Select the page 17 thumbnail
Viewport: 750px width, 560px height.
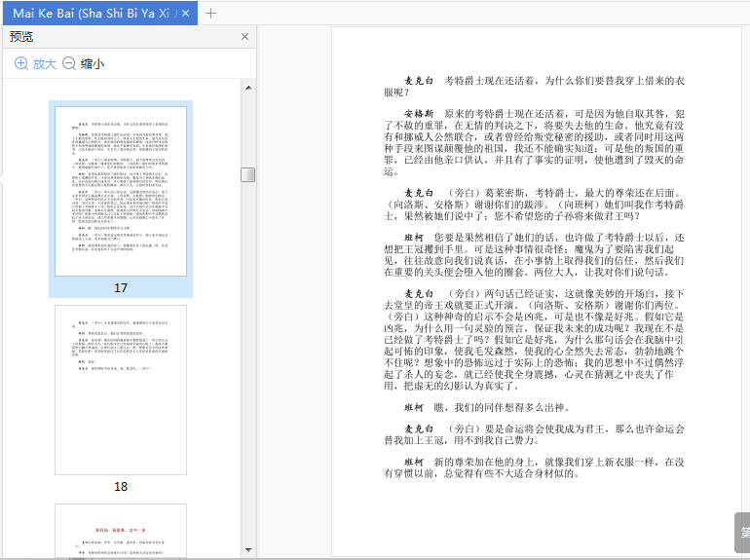(x=121, y=191)
